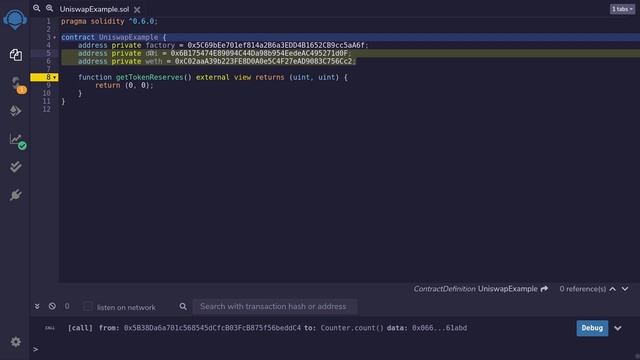Open the 1 tabs dropdown
This screenshot has width=640, height=360.
point(622,9)
